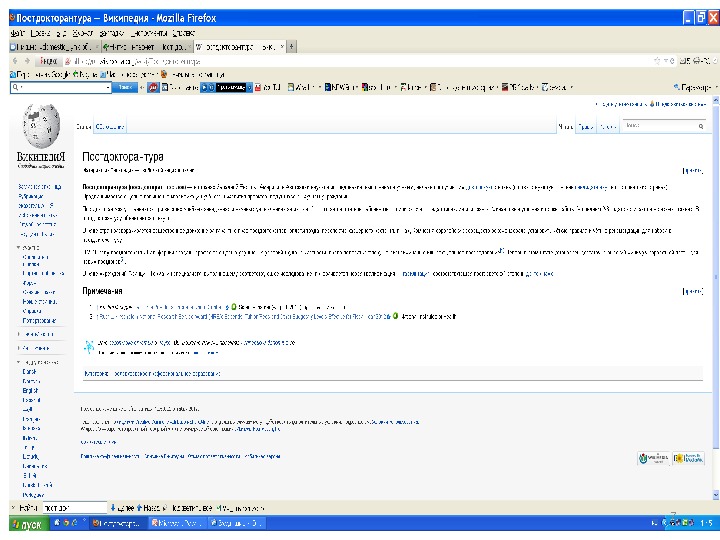Toggle С учётом регистра in find bar
Viewport: 720px width, 540px height.
coord(241,508)
